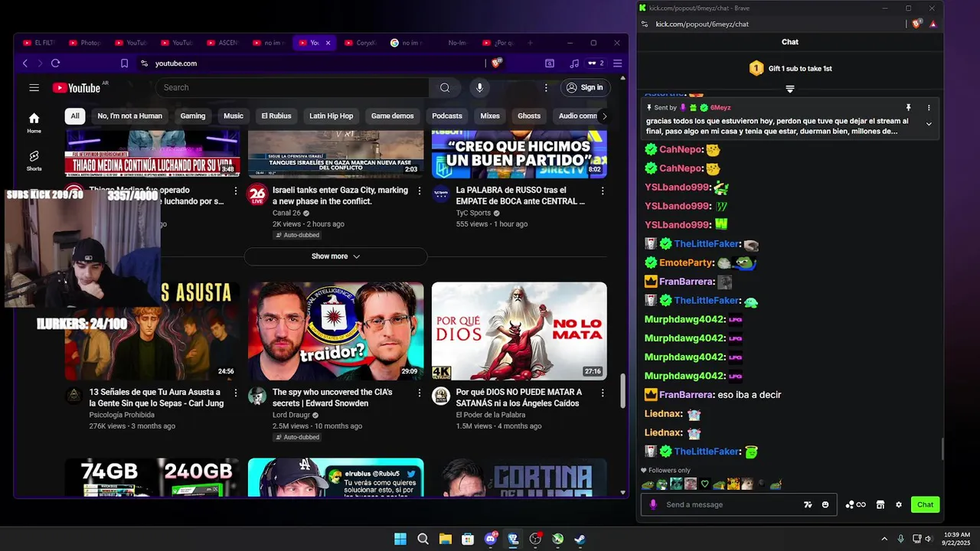Open a new browser tab
This screenshot has width=980, height=551.
pos(531,43)
